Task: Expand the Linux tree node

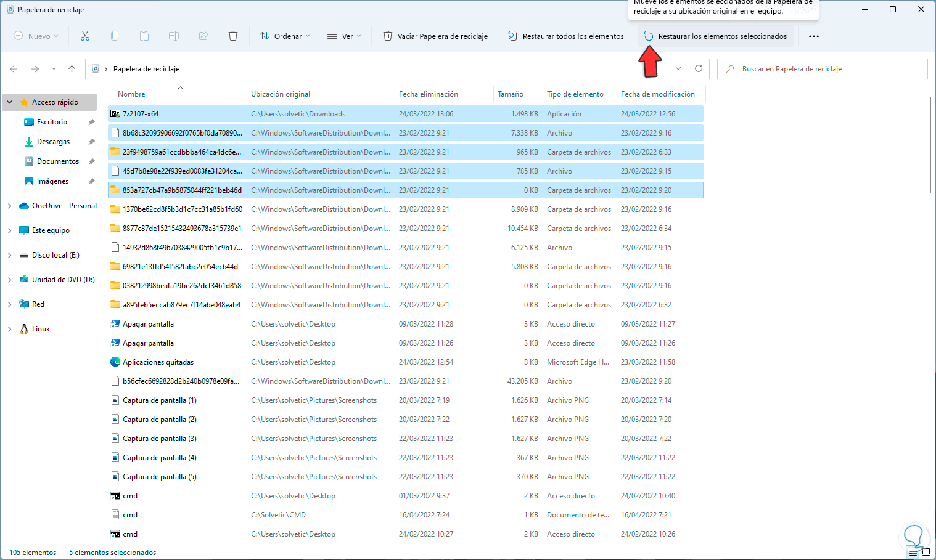Action: 10,329
